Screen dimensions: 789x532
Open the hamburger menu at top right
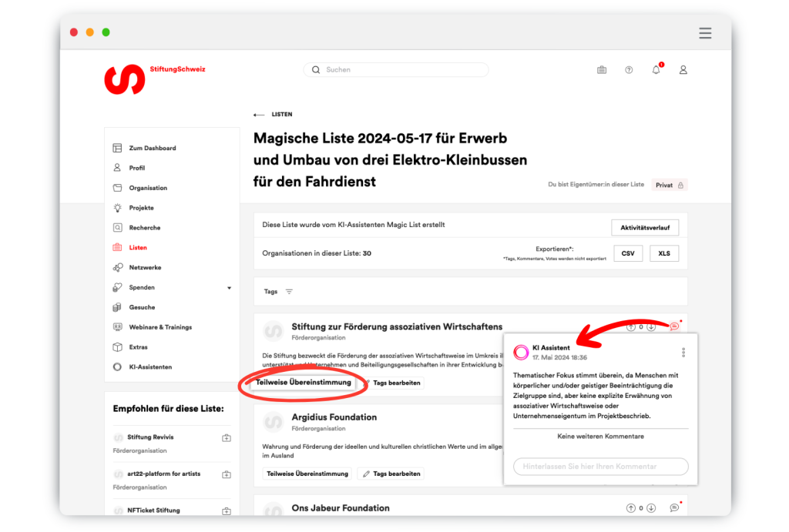click(705, 33)
